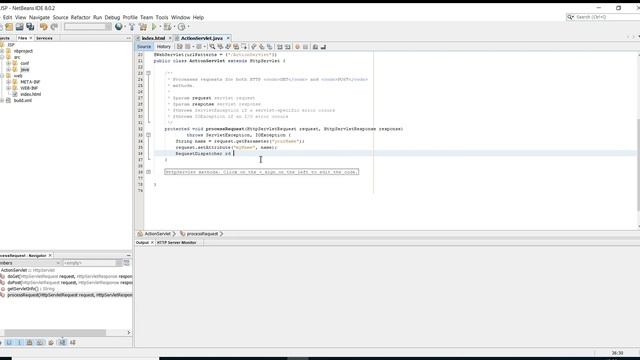Close the Output tab
The height and width of the screenshot is (360, 640).
point(152,242)
